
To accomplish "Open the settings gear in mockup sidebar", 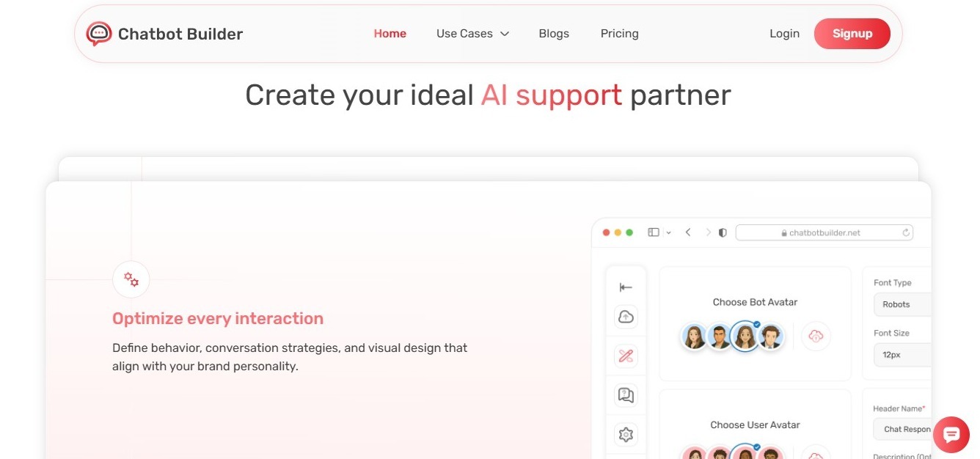I will tap(626, 435).
